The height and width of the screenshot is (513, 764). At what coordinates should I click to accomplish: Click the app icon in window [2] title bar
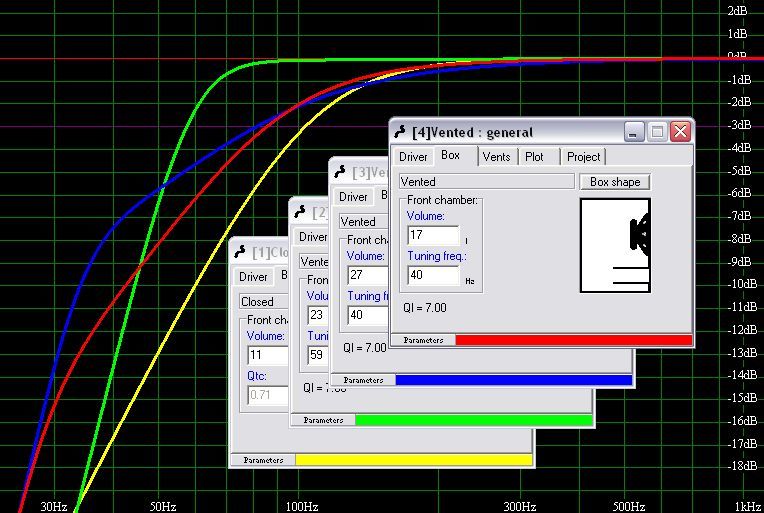pyautogui.click(x=300, y=211)
